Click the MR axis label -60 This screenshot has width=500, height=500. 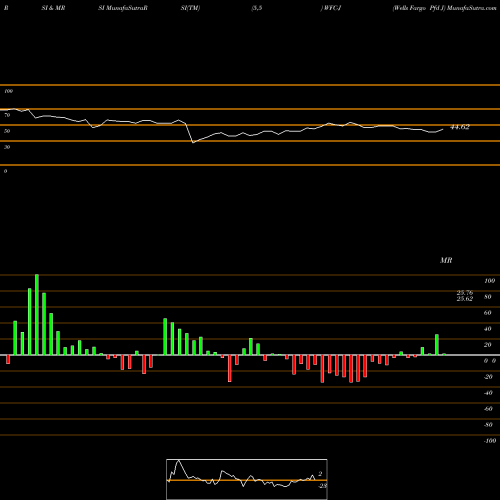pyautogui.click(x=488, y=409)
